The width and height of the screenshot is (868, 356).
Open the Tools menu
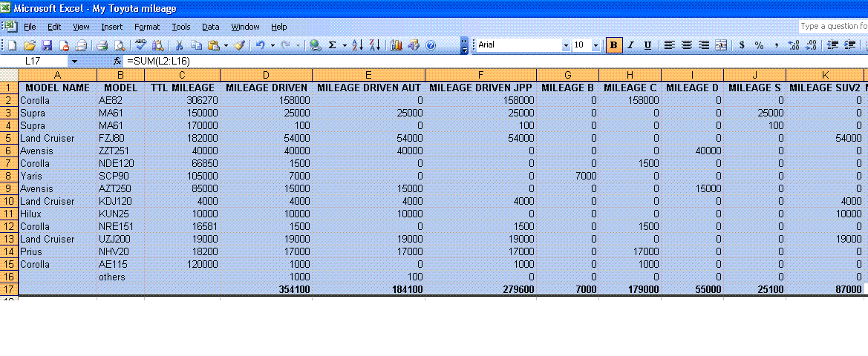point(181,27)
